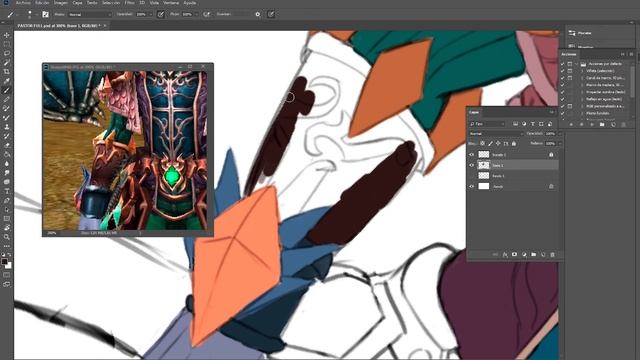Create a new group folder in Capas panel
This screenshot has height=360, width=640.
pos(533,254)
